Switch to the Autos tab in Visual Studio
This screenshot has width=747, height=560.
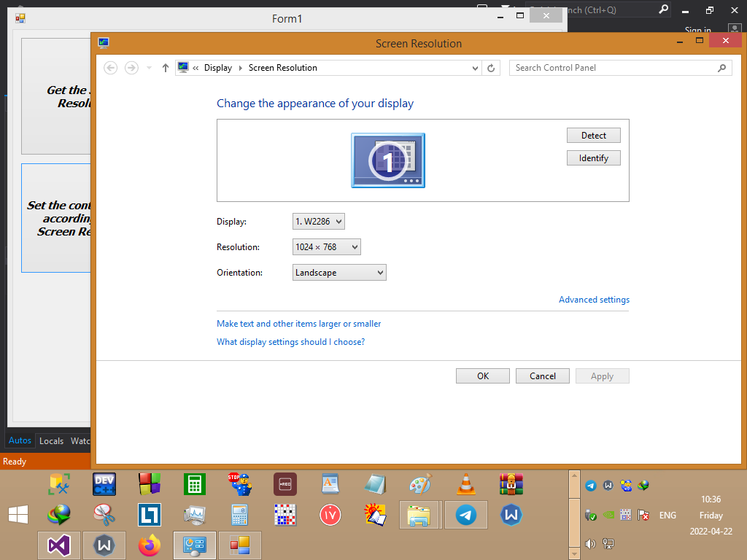pos(20,440)
